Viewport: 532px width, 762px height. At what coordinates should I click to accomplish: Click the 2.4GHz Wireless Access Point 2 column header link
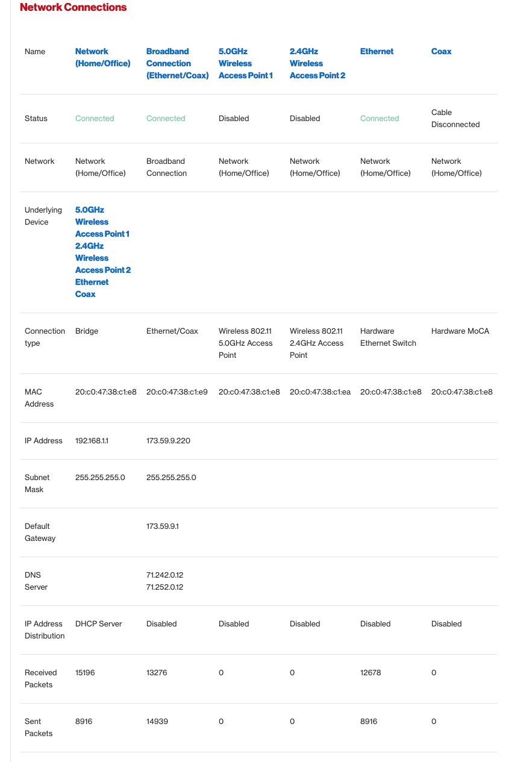(317, 63)
